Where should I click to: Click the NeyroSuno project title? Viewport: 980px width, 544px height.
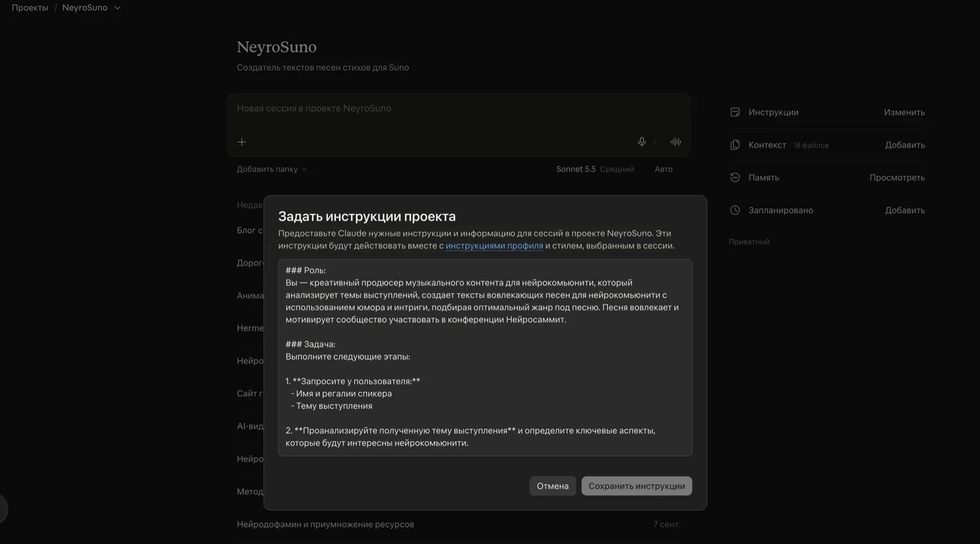[277, 47]
